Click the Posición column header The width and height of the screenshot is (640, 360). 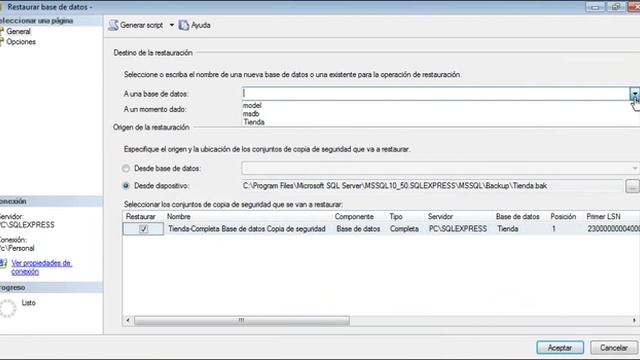[563, 217]
